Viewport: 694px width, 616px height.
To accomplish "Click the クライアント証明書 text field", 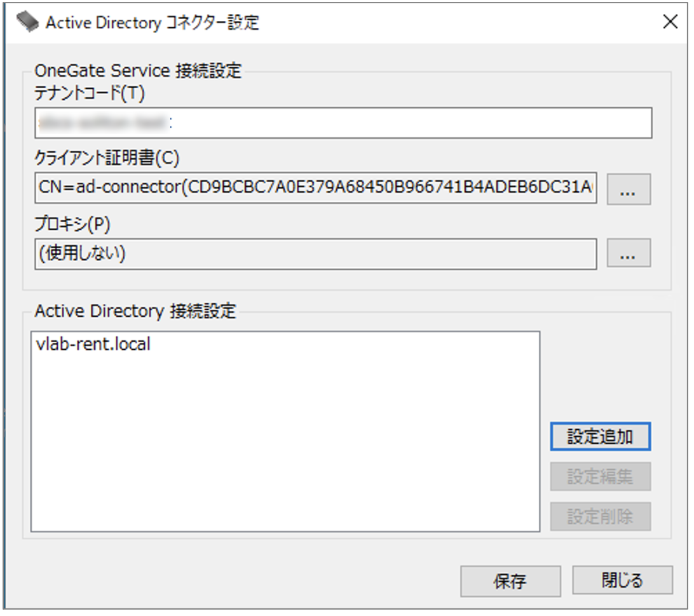I will (316, 188).
